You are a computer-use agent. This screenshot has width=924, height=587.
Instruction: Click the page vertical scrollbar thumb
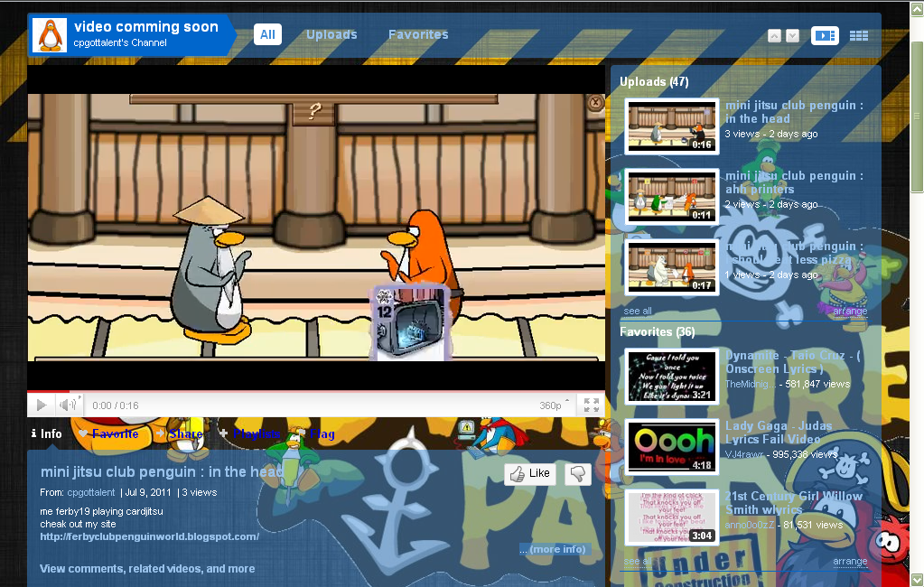point(917,116)
